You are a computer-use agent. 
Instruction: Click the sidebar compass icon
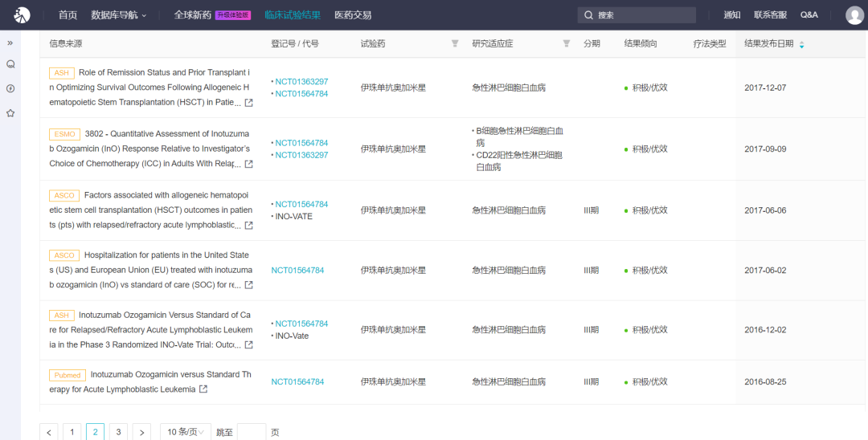10,88
